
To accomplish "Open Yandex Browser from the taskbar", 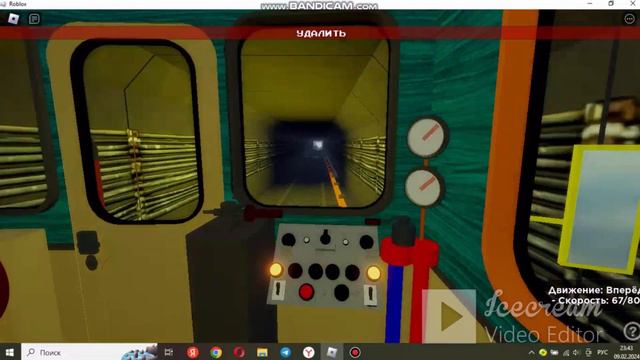I will pyautogui.click(x=309, y=352).
